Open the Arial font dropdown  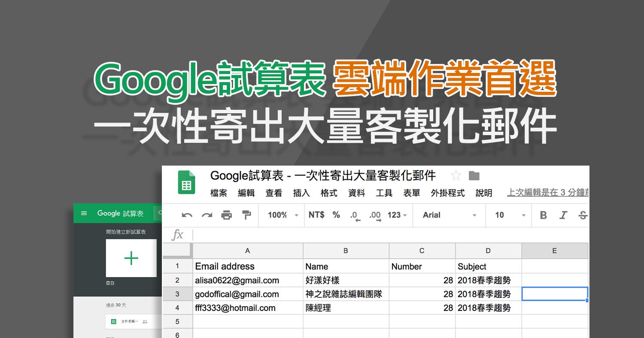tap(450, 215)
